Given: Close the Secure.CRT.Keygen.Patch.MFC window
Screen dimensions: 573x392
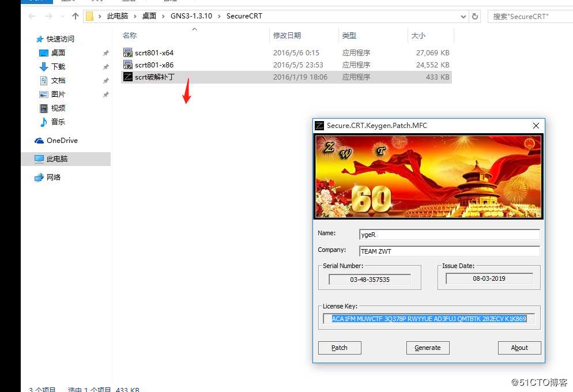Looking at the screenshot, I should pos(536,126).
